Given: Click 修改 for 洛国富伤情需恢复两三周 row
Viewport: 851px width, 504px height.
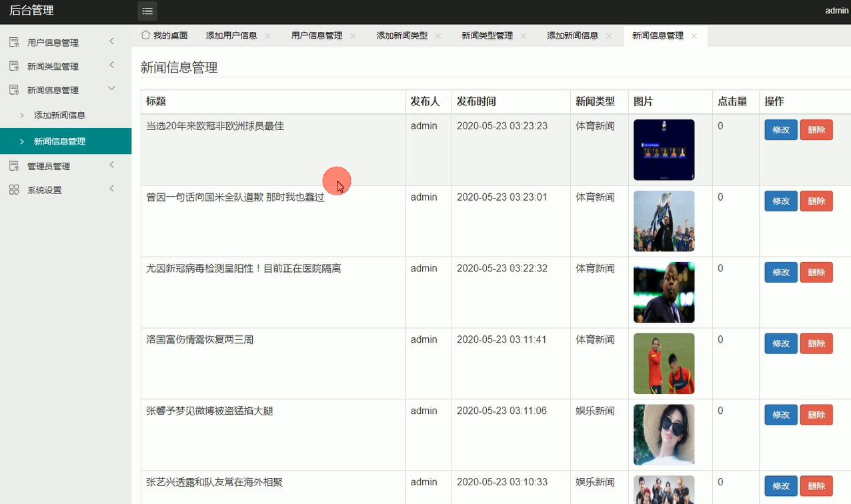Looking at the screenshot, I should (x=781, y=344).
